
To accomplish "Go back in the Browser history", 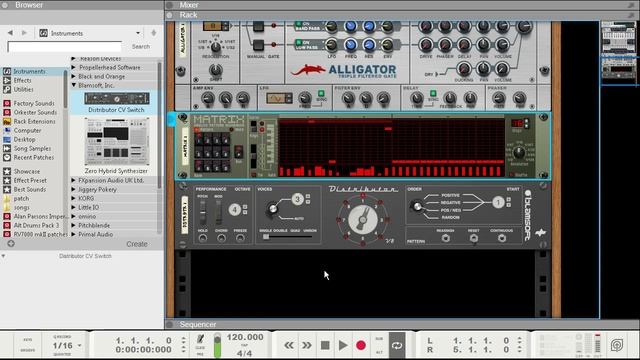I will 10,33.
